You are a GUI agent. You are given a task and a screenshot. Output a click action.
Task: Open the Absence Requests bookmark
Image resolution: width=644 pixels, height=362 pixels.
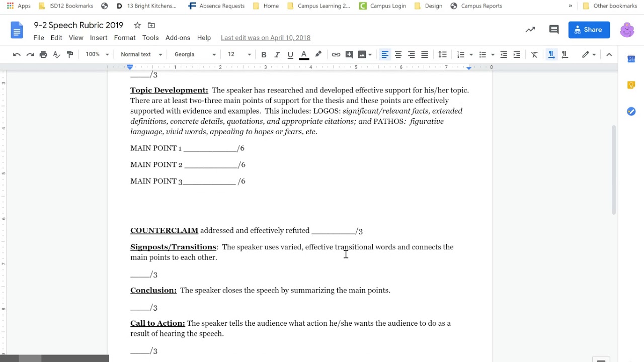coord(216,6)
